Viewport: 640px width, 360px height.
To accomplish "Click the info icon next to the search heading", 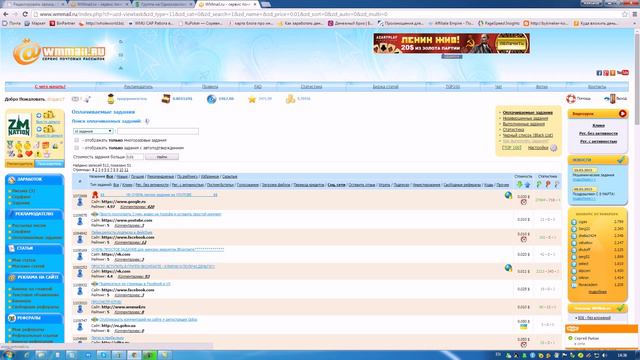I will pos(147,121).
